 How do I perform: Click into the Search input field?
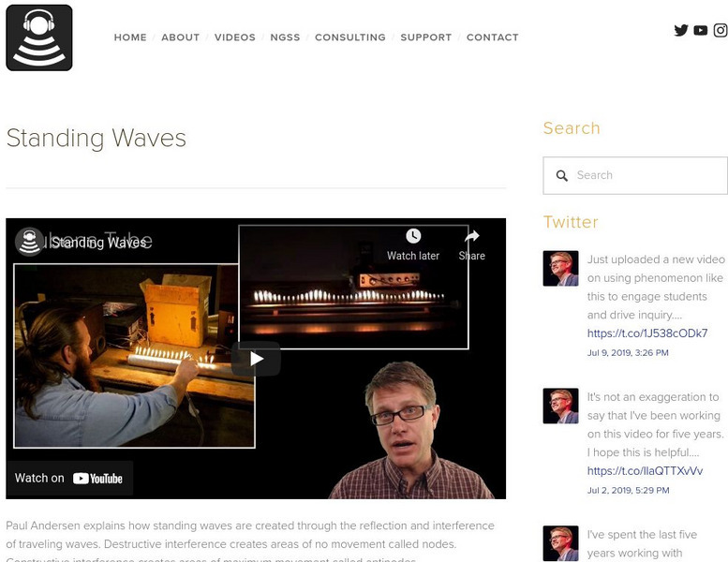635,175
